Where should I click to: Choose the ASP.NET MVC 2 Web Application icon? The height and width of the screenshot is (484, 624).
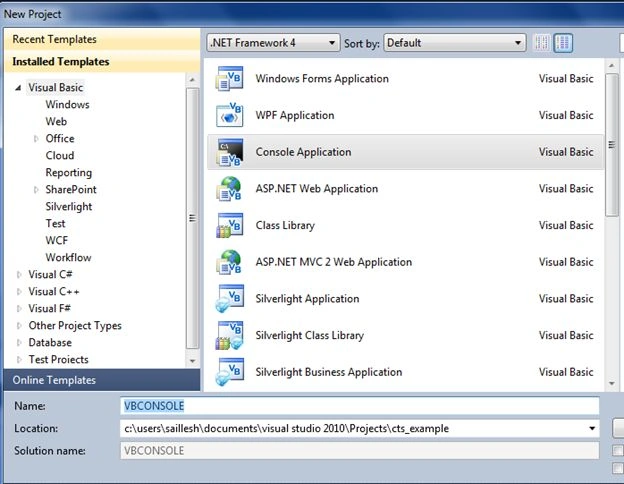pos(229,262)
